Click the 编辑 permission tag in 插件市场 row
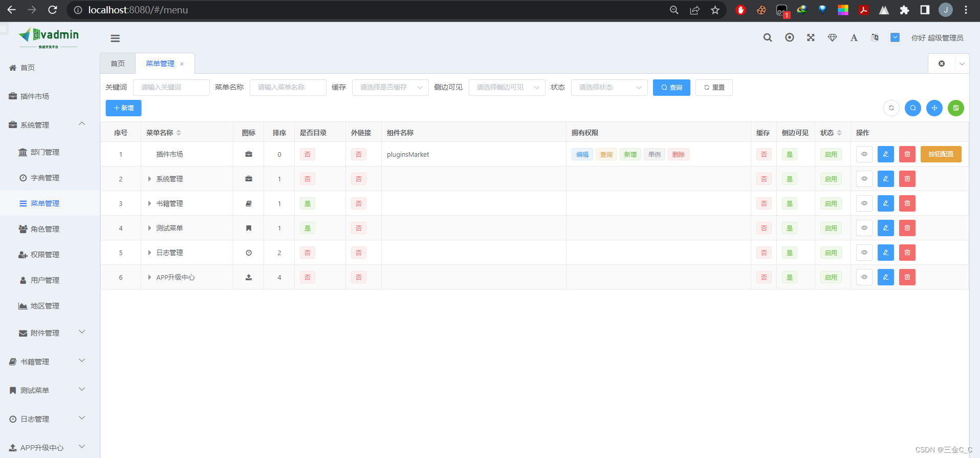This screenshot has height=458, width=980. (582, 154)
